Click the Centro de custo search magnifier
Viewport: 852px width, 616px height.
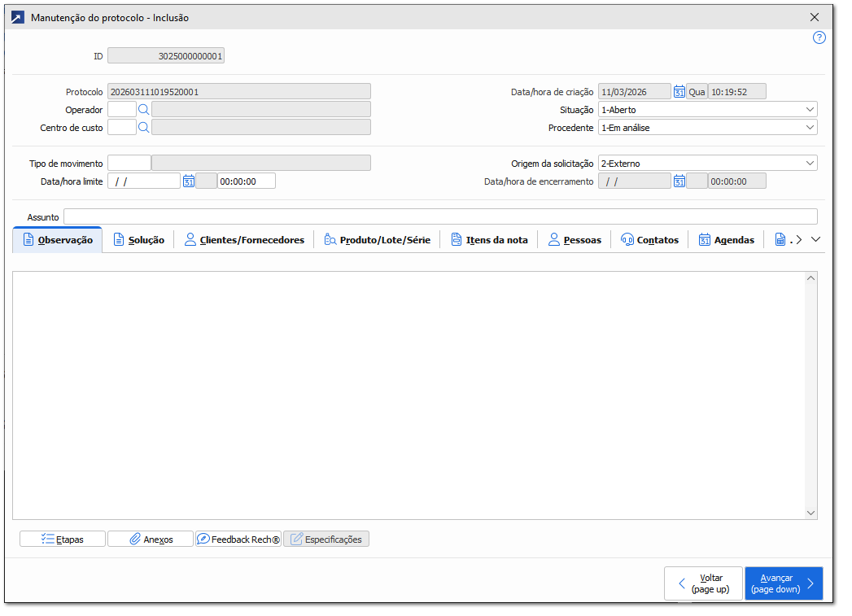point(144,127)
